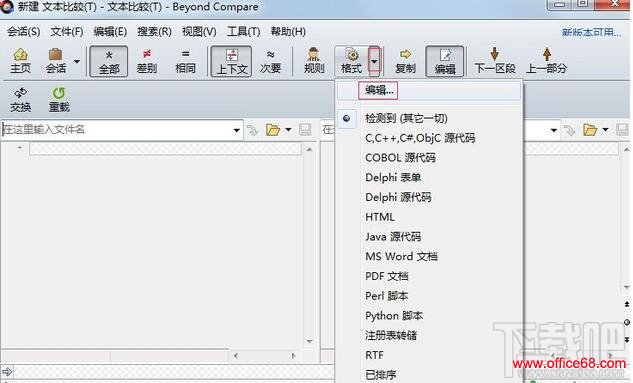This screenshot has height=383, width=633.
Task: Click the 格式 format gear icon
Action: click(352, 61)
